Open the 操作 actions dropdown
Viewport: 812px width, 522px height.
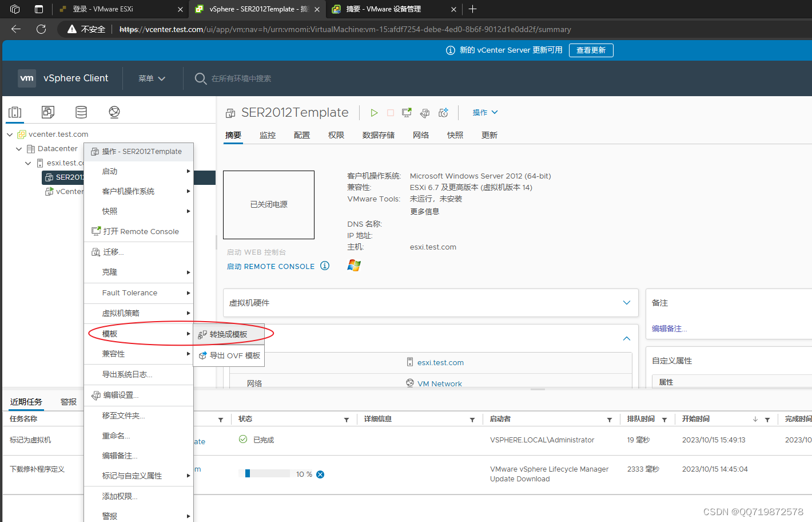click(x=485, y=113)
